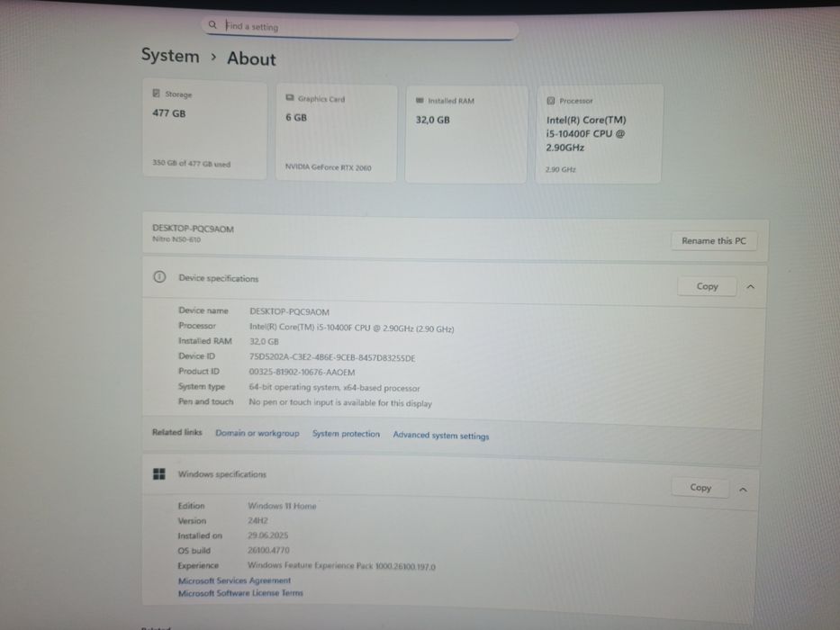Image resolution: width=840 pixels, height=630 pixels.
Task: Open Microsoft Services Agreement link
Action: tap(234, 580)
